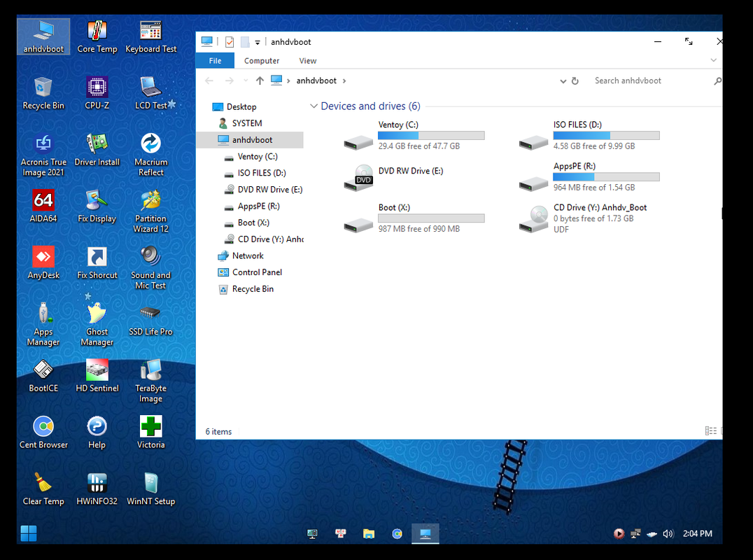Go up one level with up arrow
Viewport: 753px width, 560px height.
point(260,80)
